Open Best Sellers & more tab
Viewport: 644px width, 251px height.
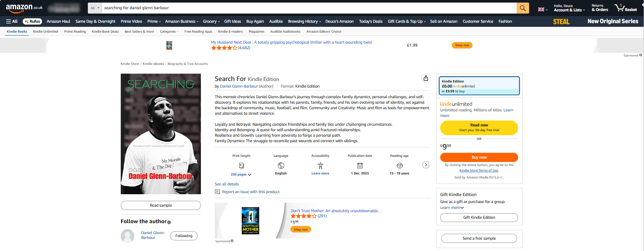139,32
